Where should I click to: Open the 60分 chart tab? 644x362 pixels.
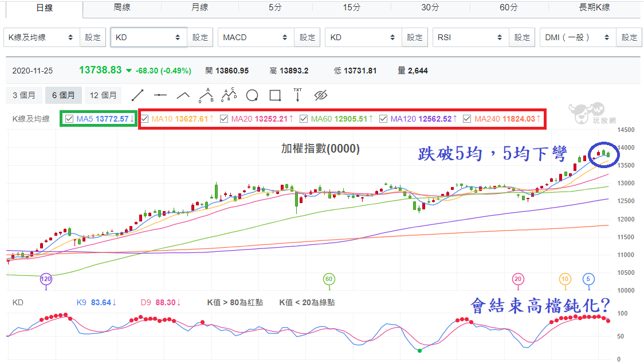pos(508,7)
